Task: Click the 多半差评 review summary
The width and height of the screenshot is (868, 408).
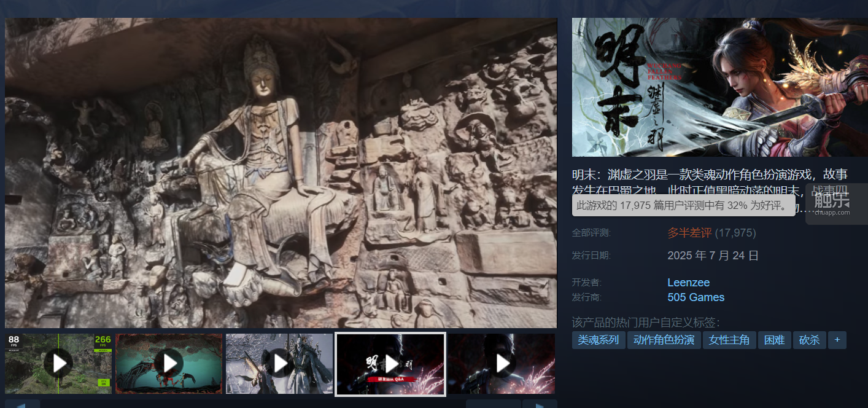Action: click(x=689, y=233)
